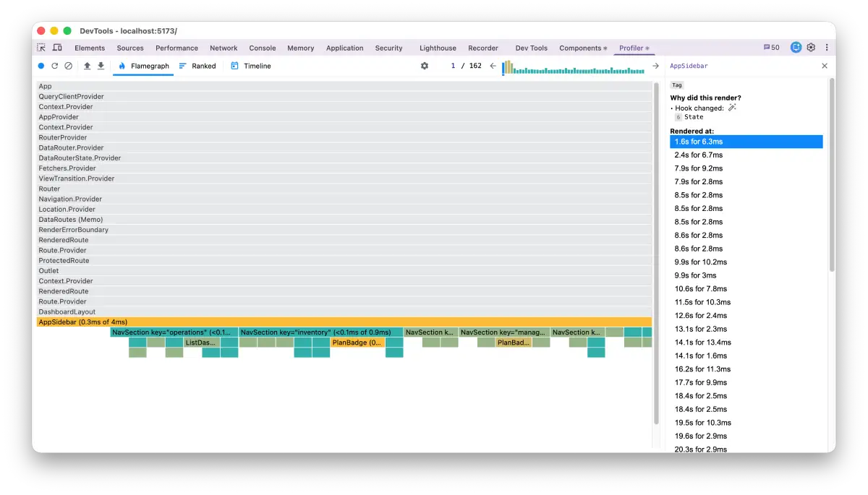868x495 pixels.
Task: Select the PlanBad... block under management
Action: pos(514,343)
